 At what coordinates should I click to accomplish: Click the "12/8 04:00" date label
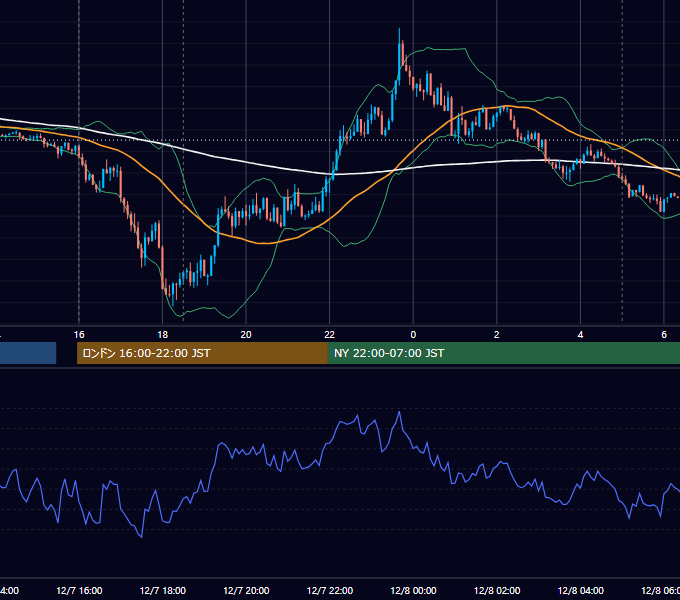click(x=581, y=591)
